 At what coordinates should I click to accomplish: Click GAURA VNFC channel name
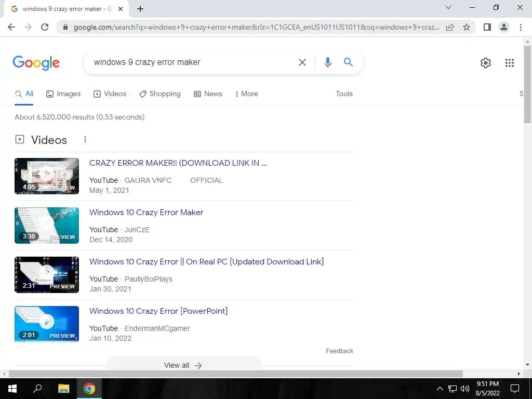(148, 180)
